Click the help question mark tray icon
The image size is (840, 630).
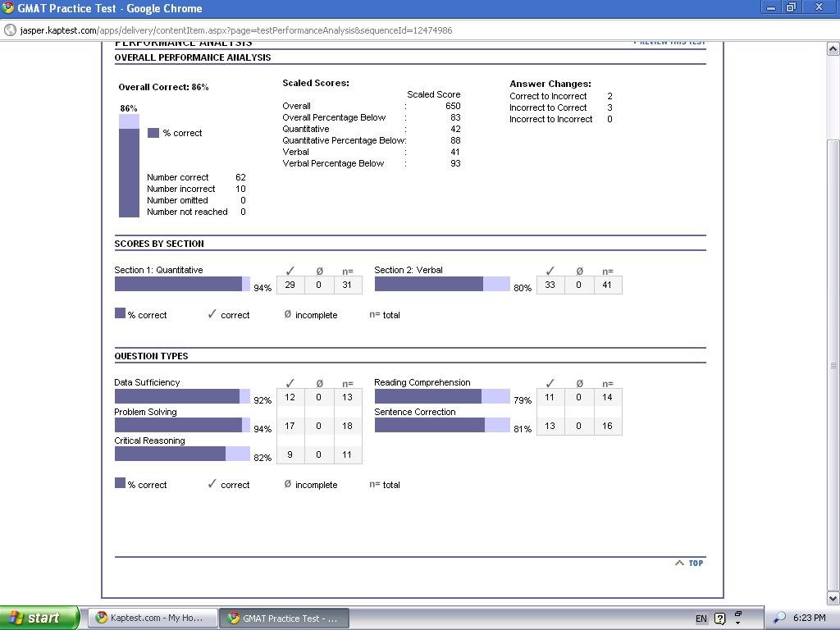pyautogui.click(x=720, y=619)
